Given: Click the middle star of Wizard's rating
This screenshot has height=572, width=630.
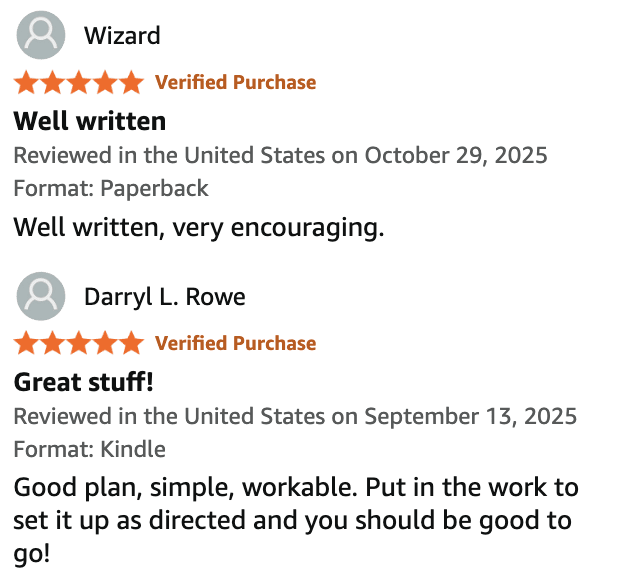Looking at the screenshot, I should click(x=79, y=82).
